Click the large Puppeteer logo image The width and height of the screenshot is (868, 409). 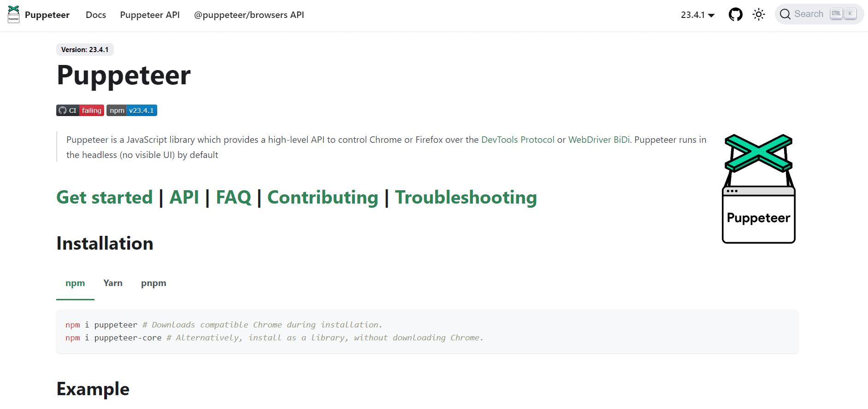(x=759, y=189)
